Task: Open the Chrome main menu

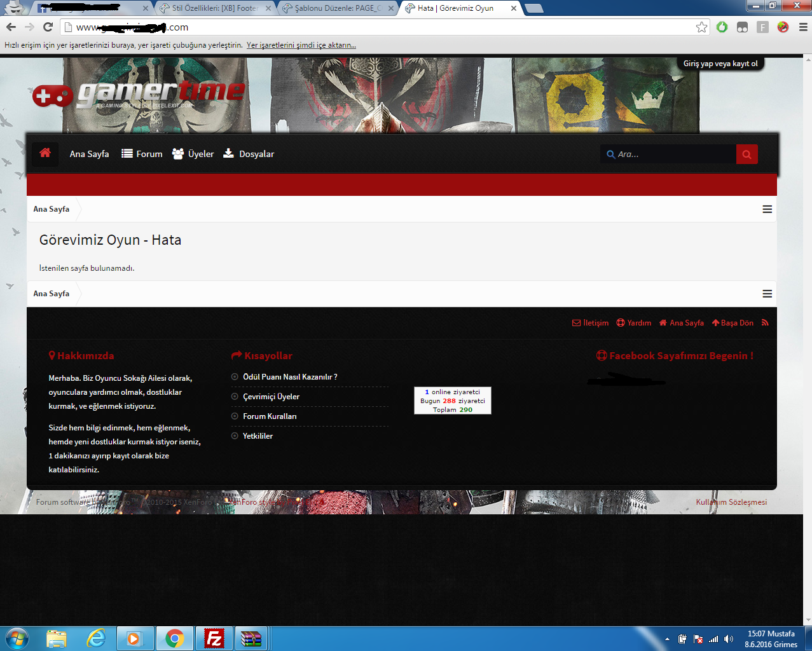Action: pyautogui.click(x=802, y=27)
